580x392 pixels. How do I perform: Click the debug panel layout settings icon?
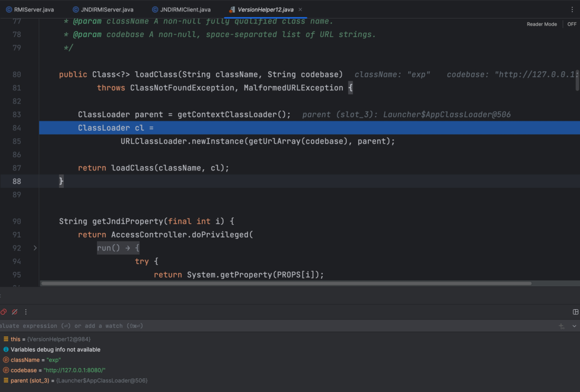click(x=575, y=312)
